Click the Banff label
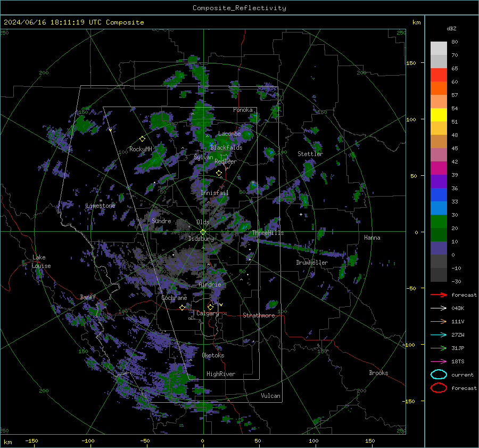Image resolution: width=479 pixels, height=448 pixels. (x=88, y=297)
